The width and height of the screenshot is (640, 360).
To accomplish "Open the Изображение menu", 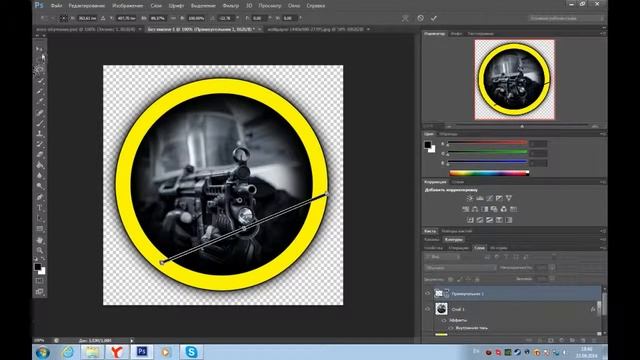I will (128, 6).
